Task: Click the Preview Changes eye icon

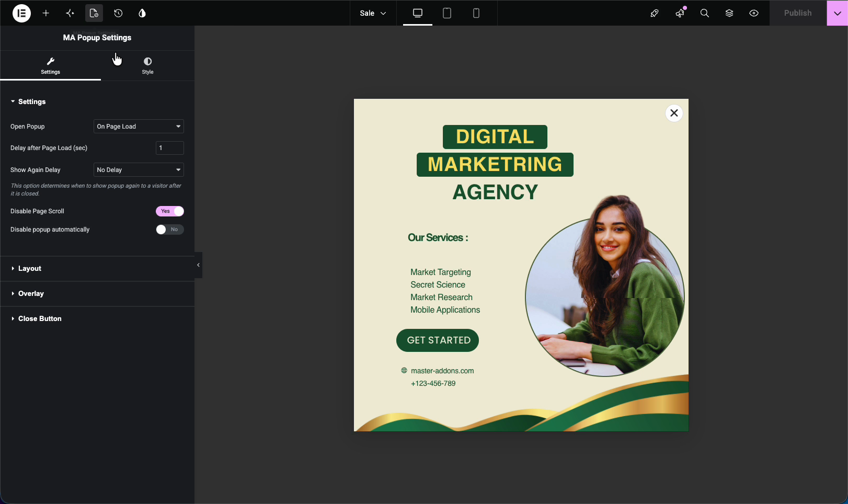Action: coord(754,13)
